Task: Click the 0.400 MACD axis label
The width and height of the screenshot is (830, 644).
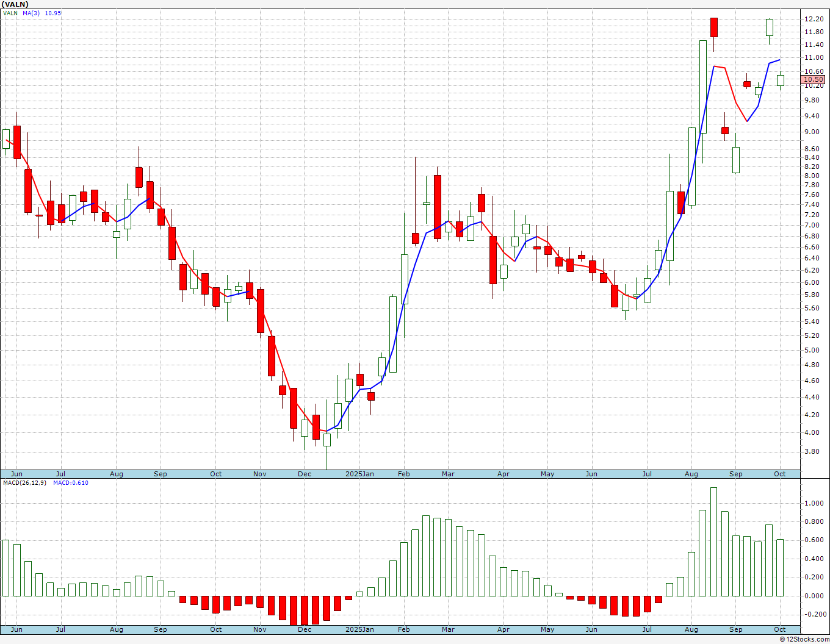Action: (814, 559)
